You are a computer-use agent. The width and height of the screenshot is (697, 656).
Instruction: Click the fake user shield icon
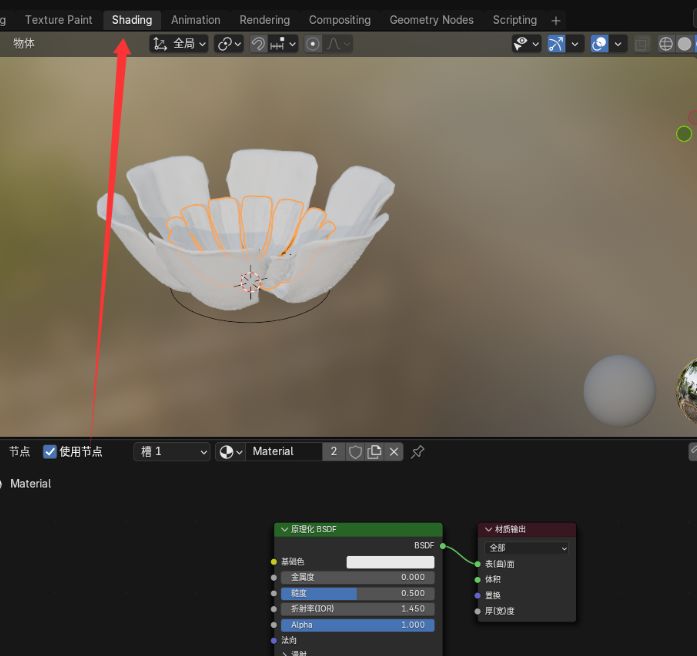point(355,452)
